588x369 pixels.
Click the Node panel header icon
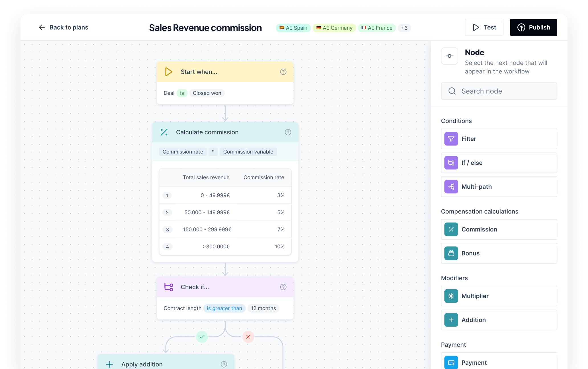tap(450, 56)
